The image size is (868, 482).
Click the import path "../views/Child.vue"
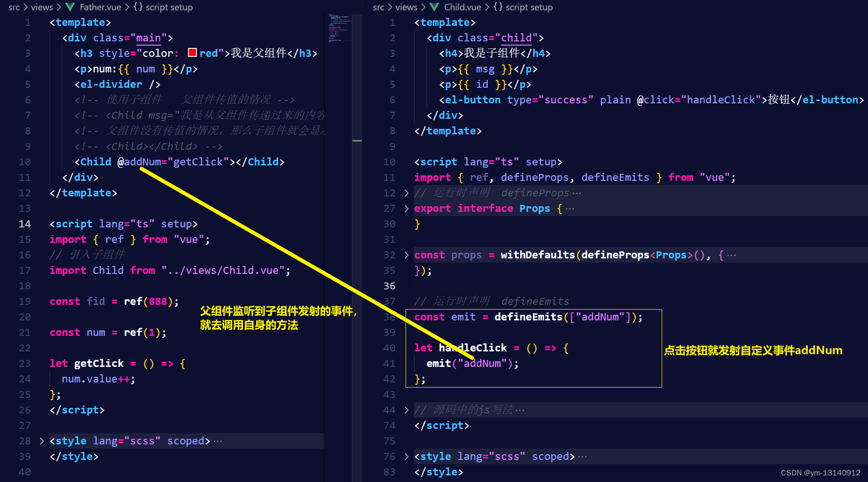coord(223,270)
